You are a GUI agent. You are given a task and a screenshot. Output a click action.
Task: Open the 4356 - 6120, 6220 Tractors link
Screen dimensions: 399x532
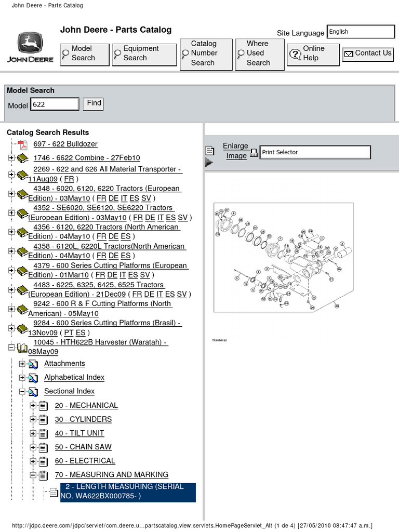point(104,231)
